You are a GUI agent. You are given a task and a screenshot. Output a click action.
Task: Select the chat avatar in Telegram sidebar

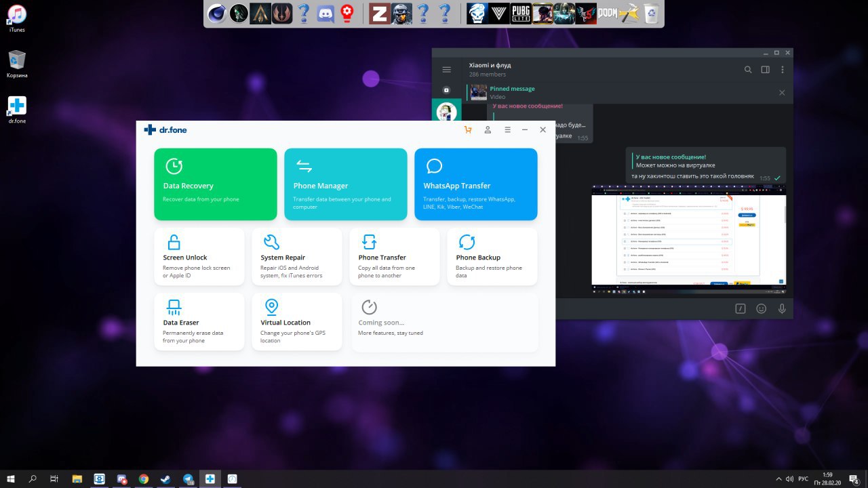pos(446,113)
